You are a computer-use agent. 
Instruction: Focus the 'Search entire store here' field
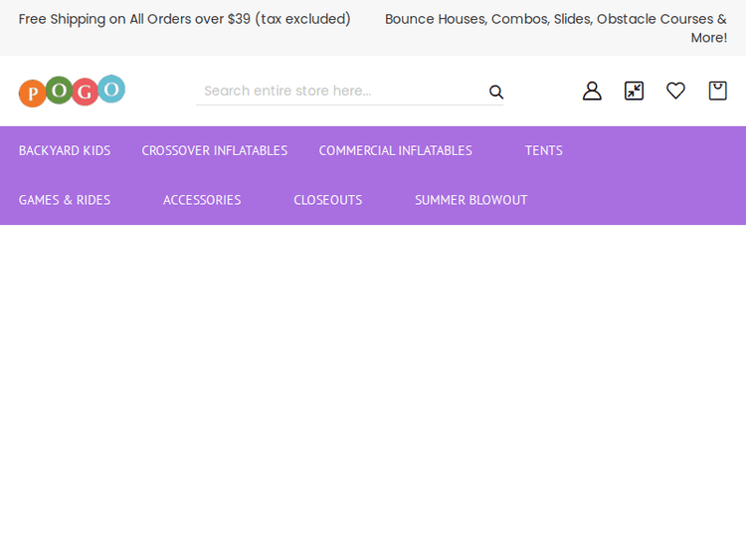pyautogui.click(x=338, y=91)
